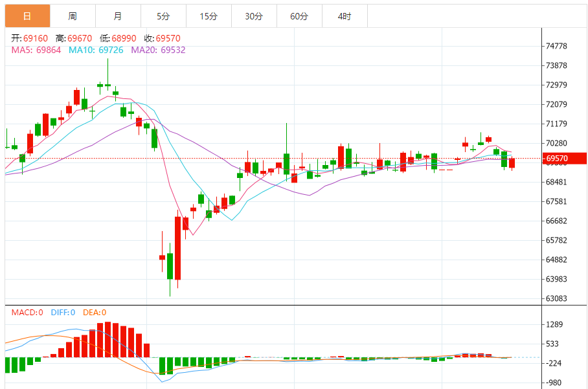
Task: Show the 30分 interval chart tab
Action: click(254, 16)
